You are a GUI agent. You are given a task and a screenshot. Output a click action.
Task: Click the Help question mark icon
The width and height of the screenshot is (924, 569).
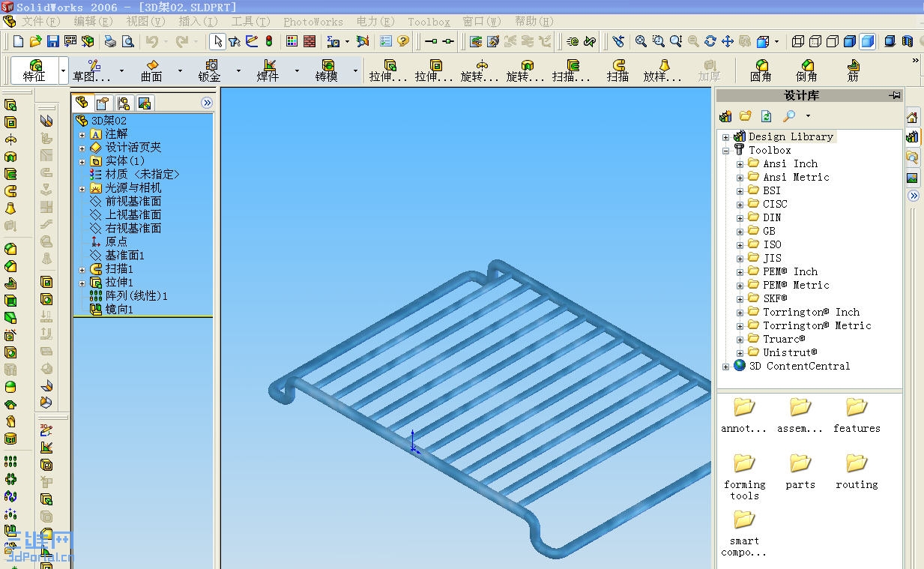pyautogui.click(x=403, y=41)
